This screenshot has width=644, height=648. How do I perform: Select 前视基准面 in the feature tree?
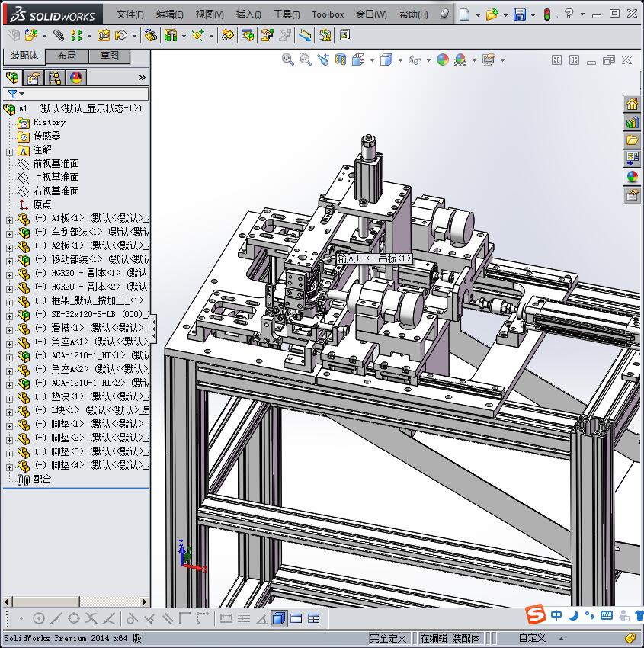coord(56,163)
